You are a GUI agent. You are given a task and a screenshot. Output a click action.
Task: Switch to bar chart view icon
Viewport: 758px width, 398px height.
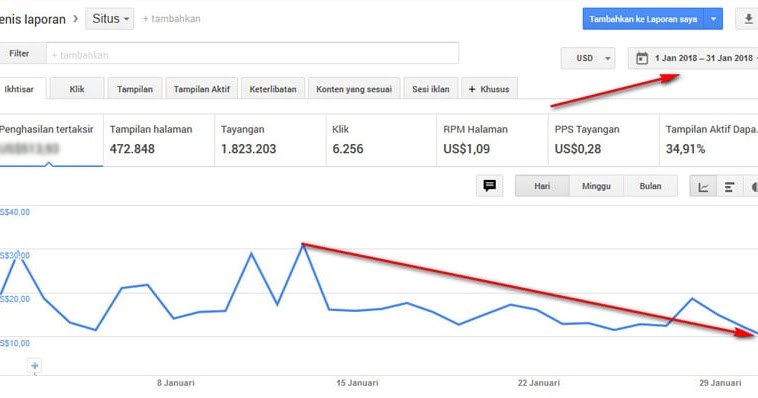(729, 187)
